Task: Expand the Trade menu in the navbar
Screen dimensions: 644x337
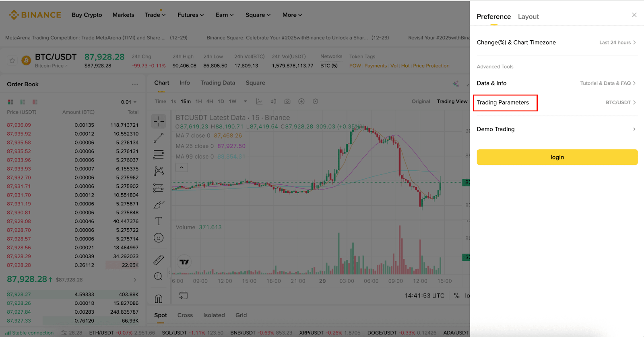Action: pos(155,15)
